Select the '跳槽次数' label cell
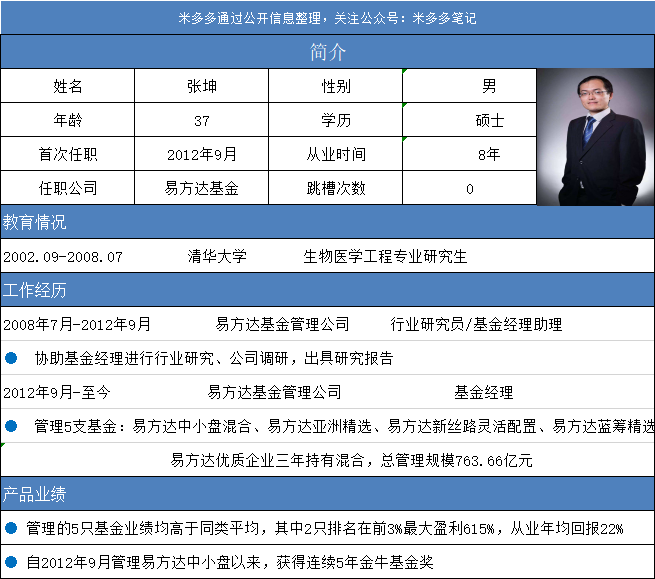This screenshot has height=579, width=655. [335, 188]
